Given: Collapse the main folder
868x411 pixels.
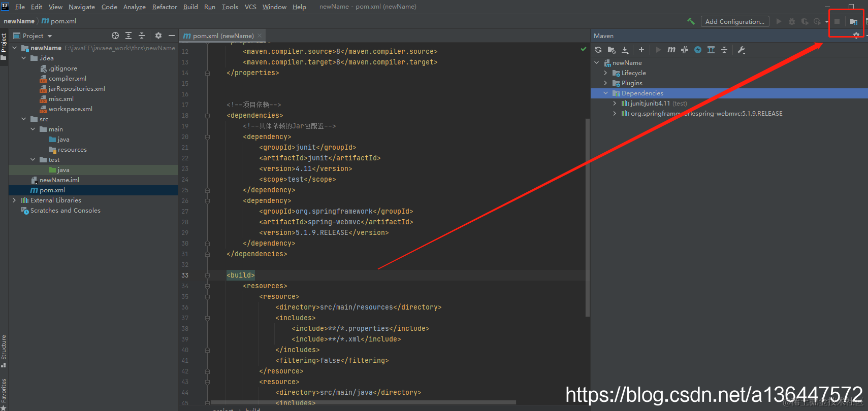Looking at the screenshot, I should [33, 129].
